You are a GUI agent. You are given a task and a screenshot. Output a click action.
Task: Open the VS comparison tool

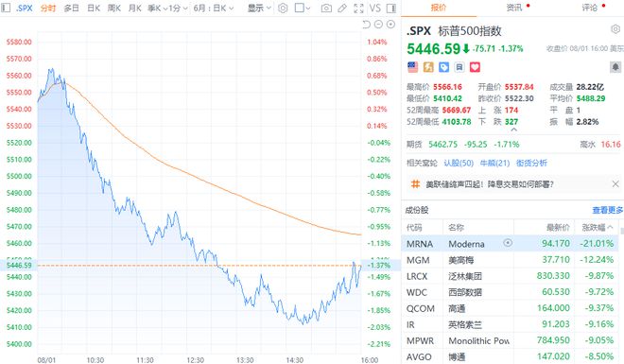375,8
